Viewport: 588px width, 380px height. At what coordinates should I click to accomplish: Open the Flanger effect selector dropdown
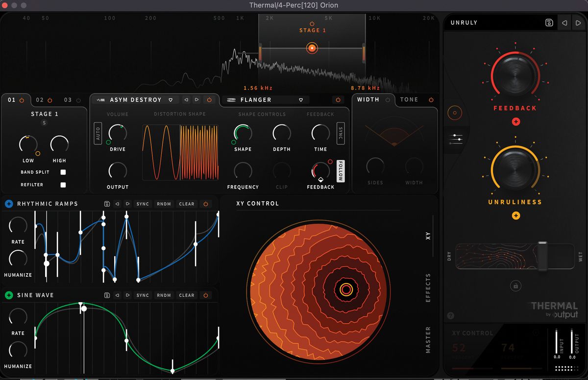pyautogui.click(x=301, y=100)
